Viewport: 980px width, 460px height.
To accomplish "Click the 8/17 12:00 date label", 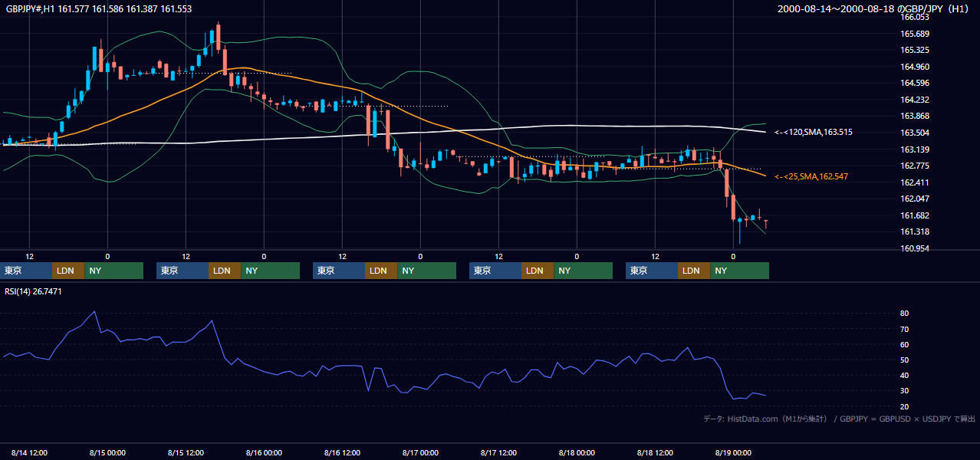I will [498, 452].
